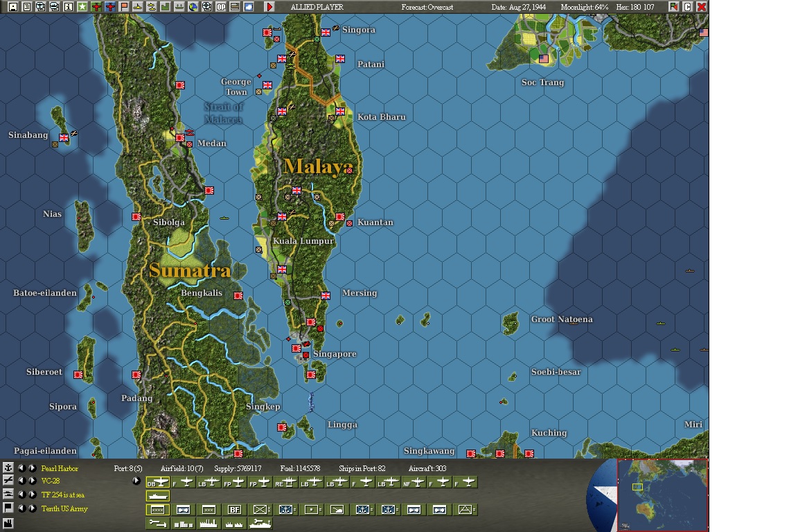Click the British flag at Sinabang
The image size is (798, 532).
(64, 137)
